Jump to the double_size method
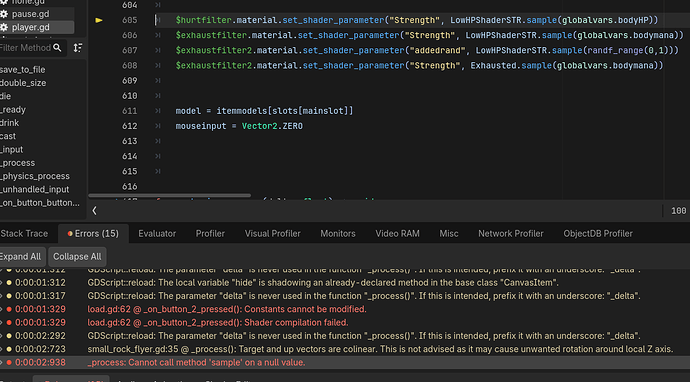This screenshot has width=690, height=382. 23,83
